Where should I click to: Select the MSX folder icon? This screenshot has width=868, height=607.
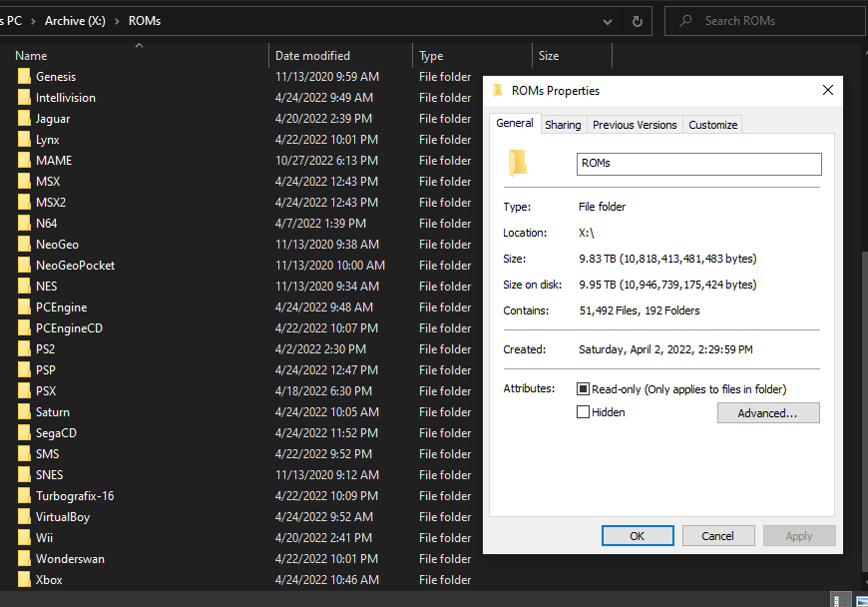24,182
